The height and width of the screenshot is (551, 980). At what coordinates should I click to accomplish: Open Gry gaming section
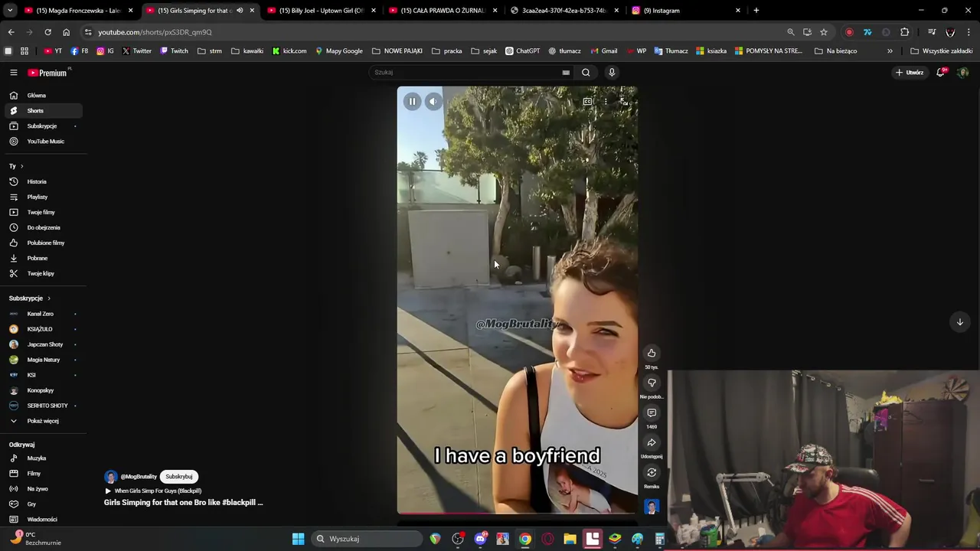point(43,504)
